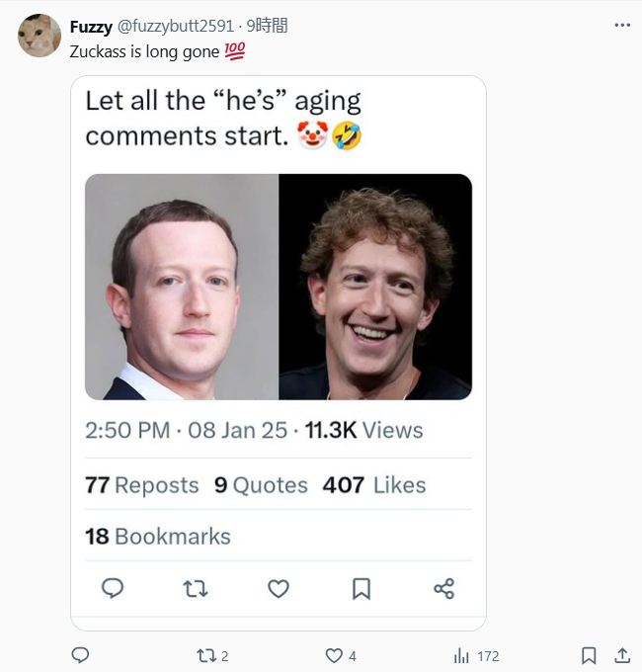Open the left photo with gray background
The width and height of the screenshot is (642, 672).
click(182, 287)
